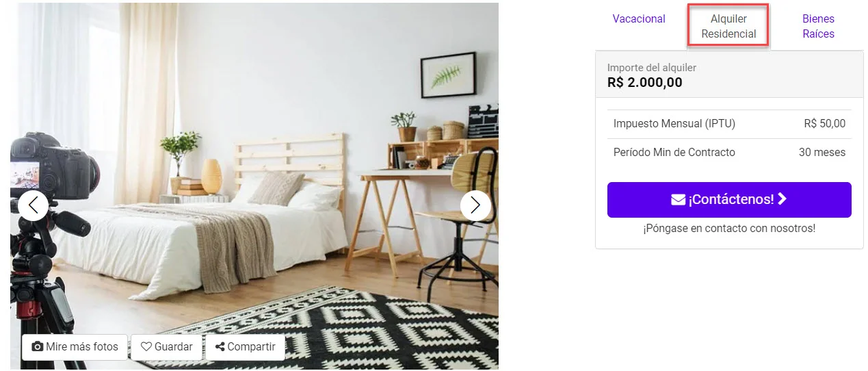Share the listing via Compartir
Image resolution: width=868 pixels, height=371 pixels.
point(245,346)
